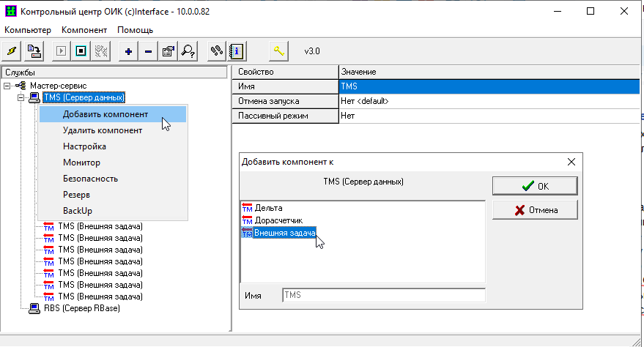Select RBS (Сервер RBase) tree item
Viewport: 644px width, 347px height.
(81, 308)
